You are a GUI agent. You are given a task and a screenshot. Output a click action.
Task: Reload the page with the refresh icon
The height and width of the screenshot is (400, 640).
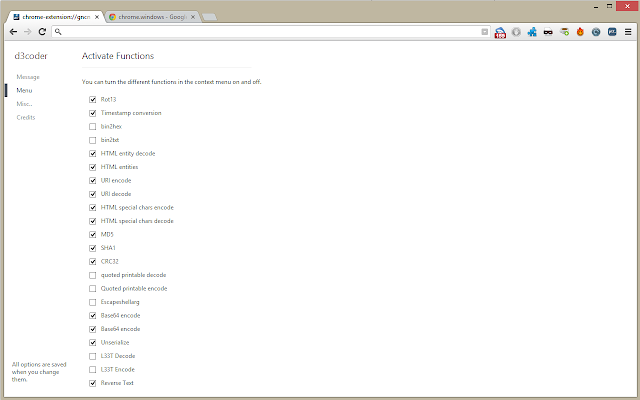[42, 32]
